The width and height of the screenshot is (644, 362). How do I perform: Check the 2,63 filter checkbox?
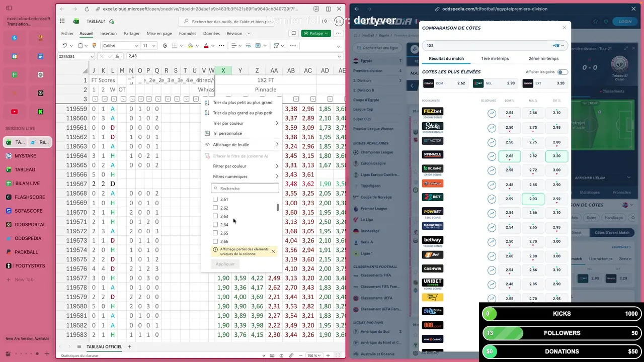click(x=215, y=216)
